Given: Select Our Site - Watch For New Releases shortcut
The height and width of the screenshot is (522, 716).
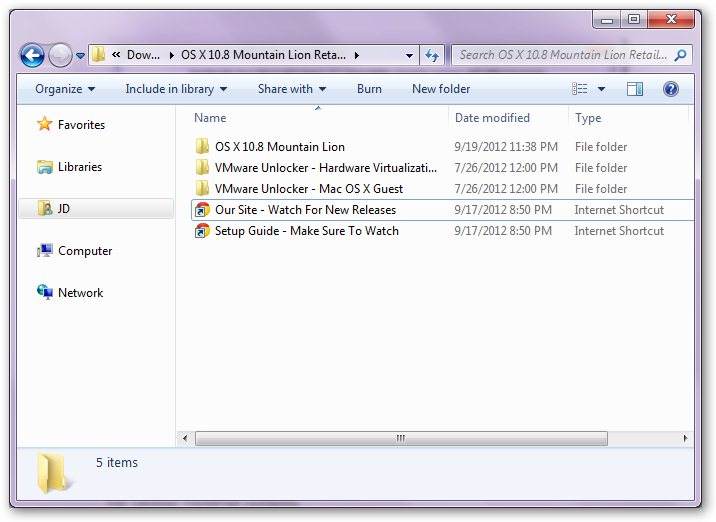Looking at the screenshot, I should click(305, 210).
